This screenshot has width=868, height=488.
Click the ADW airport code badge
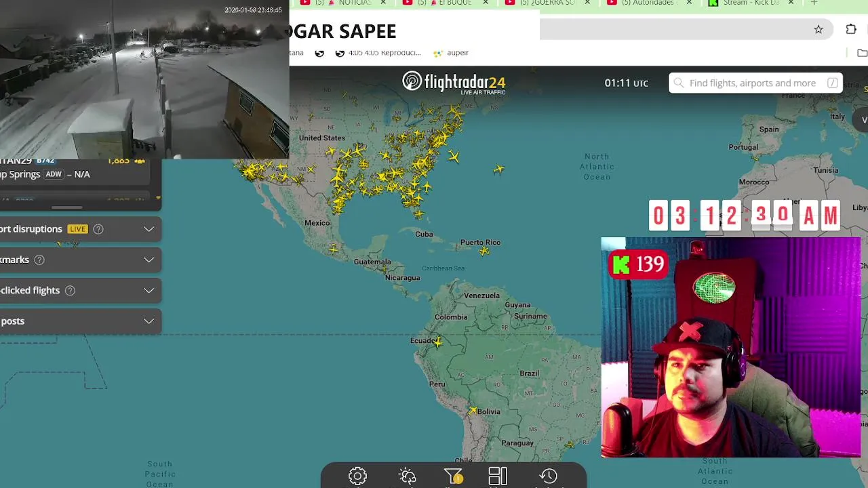[x=54, y=174]
